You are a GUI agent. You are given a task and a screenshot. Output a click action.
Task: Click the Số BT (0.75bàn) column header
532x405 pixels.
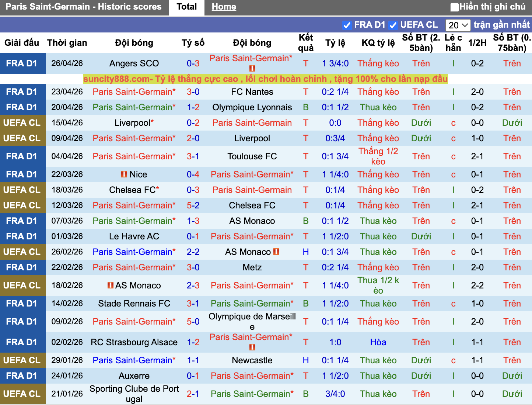pyautogui.click(x=512, y=43)
